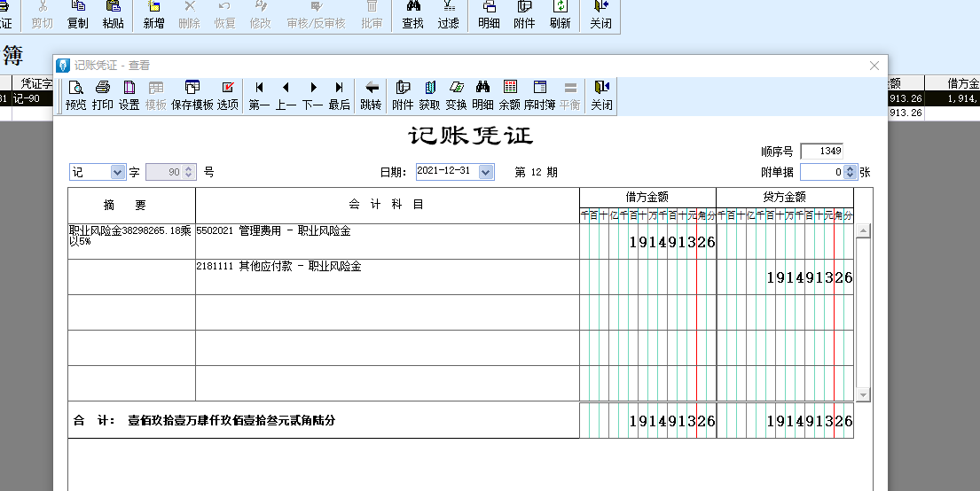Open 设置 page setup in voucher toolbar
The height and width of the screenshot is (491, 980).
point(129,95)
